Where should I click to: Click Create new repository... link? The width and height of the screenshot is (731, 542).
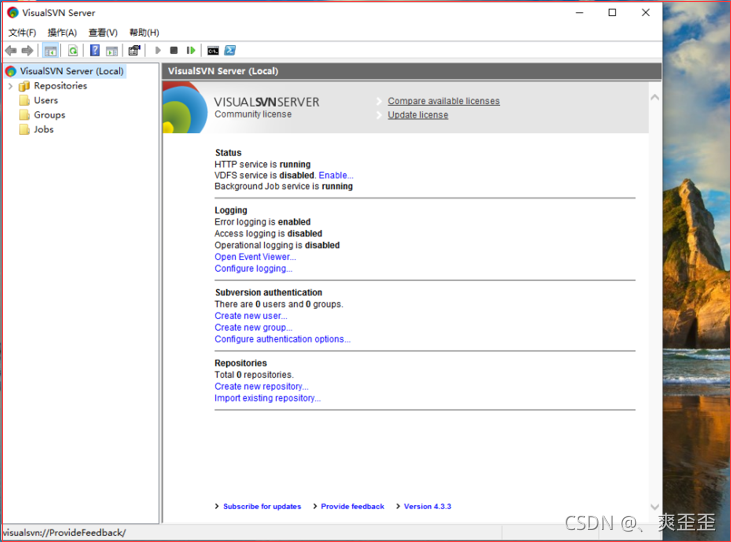[x=261, y=386]
